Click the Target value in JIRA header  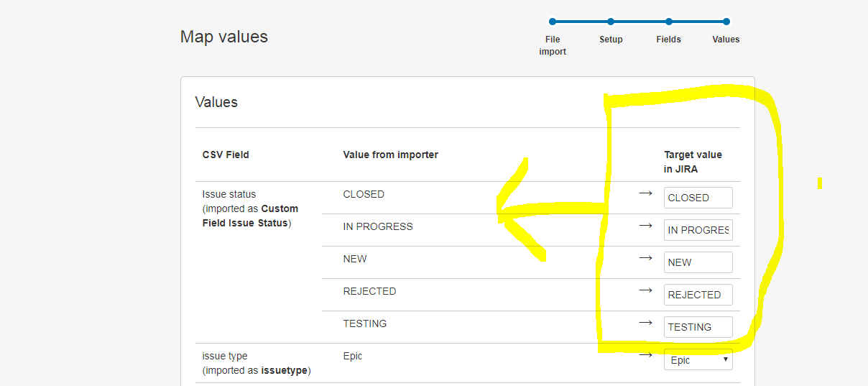(693, 162)
